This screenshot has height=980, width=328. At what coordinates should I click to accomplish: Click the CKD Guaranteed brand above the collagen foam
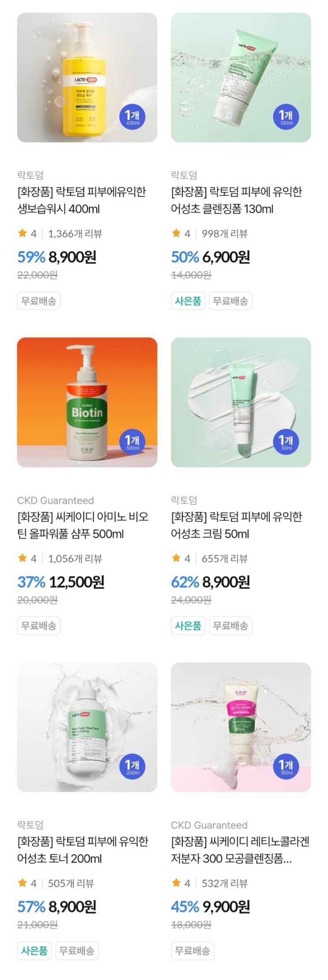[209, 825]
